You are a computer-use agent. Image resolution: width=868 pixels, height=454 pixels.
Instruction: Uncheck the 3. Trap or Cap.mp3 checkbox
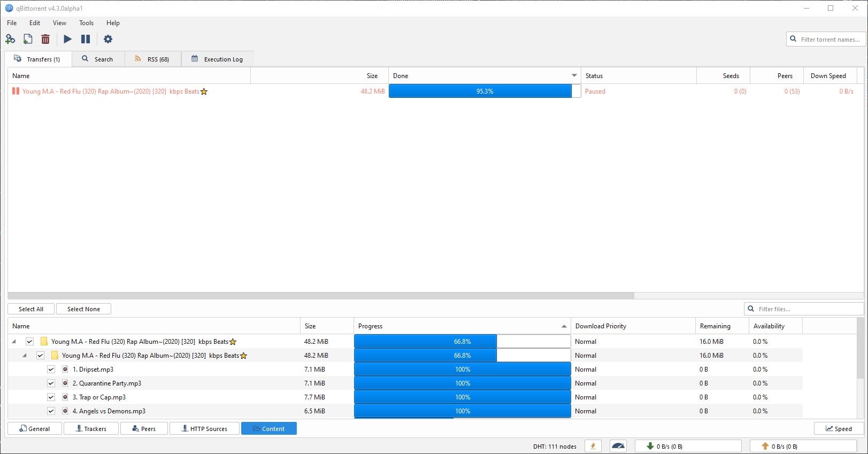pyautogui.click(x=51, y=397)
